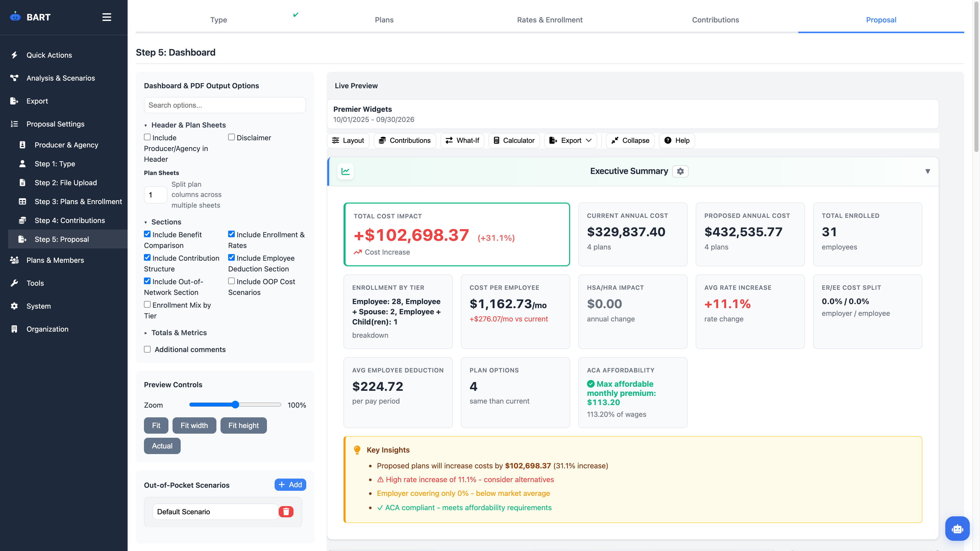Go to the Plans step tab
The width and height of the screenshot is (980, 551).
(x=384, y=20)
